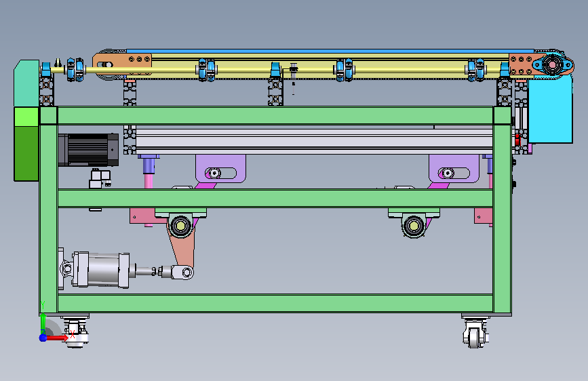
Task: Select the dark green box on the left side
Action: point(26,153)
